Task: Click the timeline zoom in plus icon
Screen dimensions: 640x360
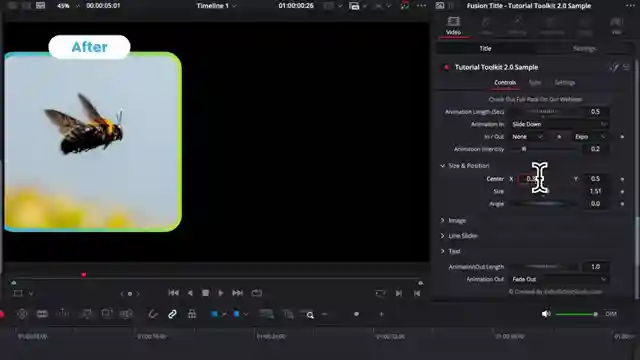Action: (x=382, y=314)
